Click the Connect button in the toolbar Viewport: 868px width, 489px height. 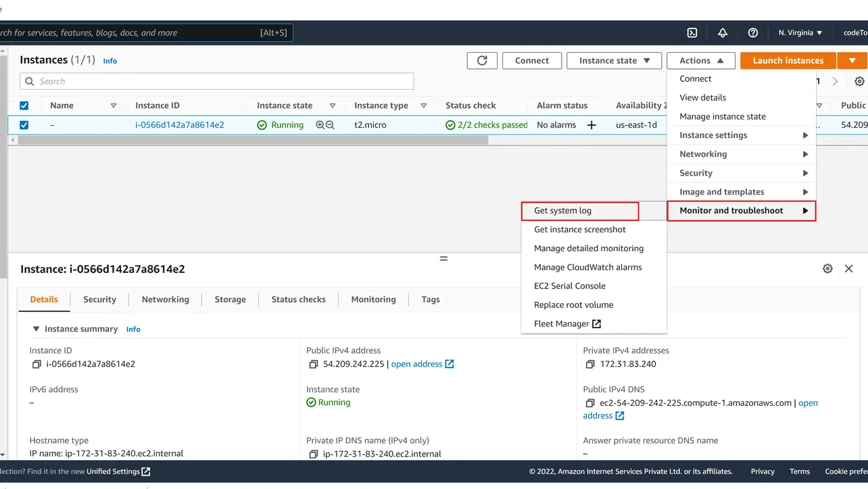[x=532, y=61]
